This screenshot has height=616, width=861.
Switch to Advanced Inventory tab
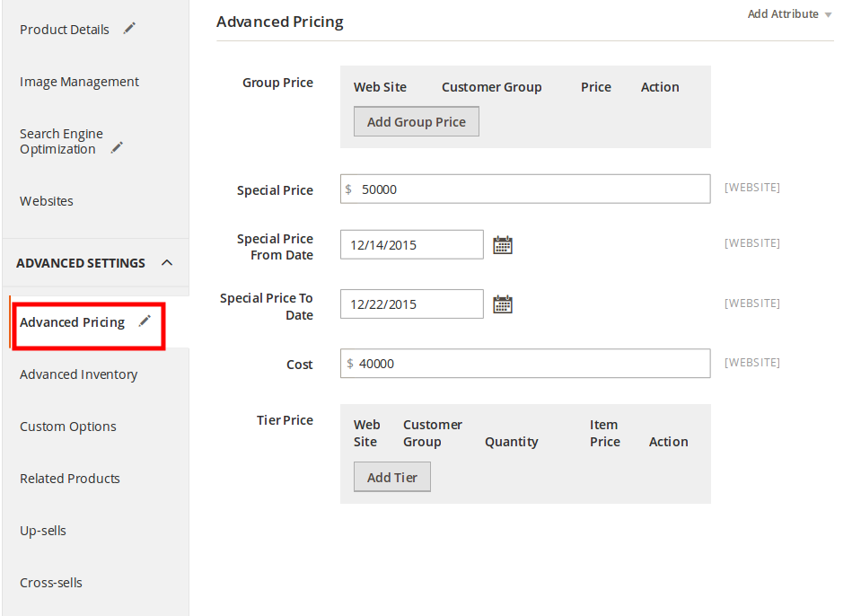coord(78,374)
